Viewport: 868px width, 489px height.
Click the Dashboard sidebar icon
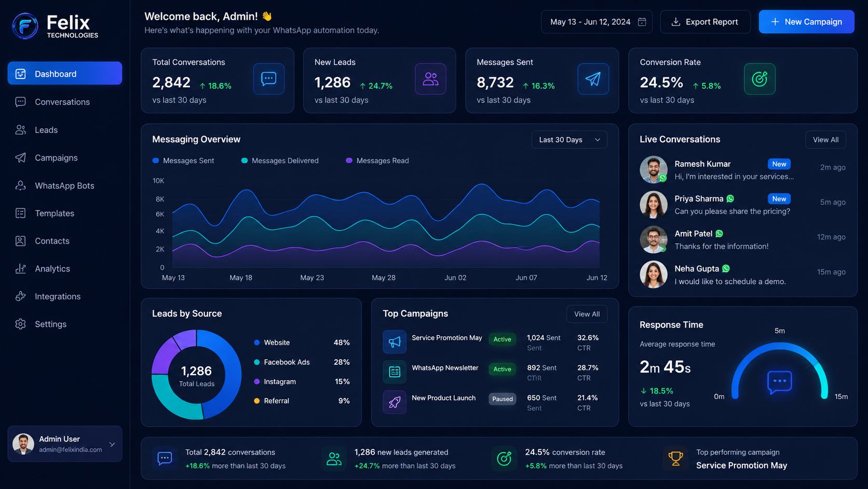(x=21, y=74)
